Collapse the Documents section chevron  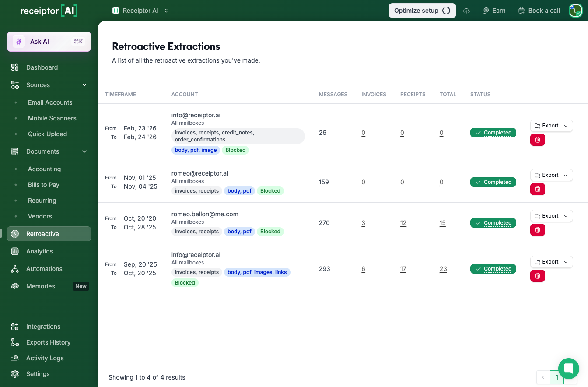pos(84,151)
